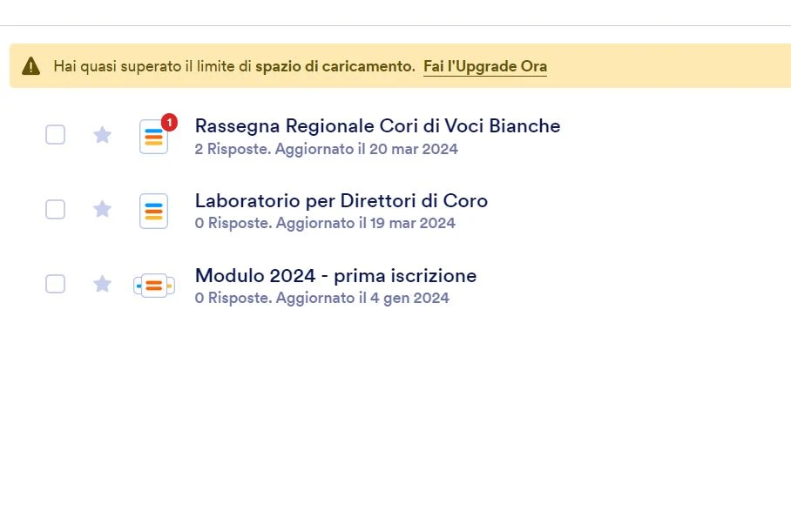
Task: Select the Rassegna Regionale form checkbox
Action: click(x=55, y=135)
